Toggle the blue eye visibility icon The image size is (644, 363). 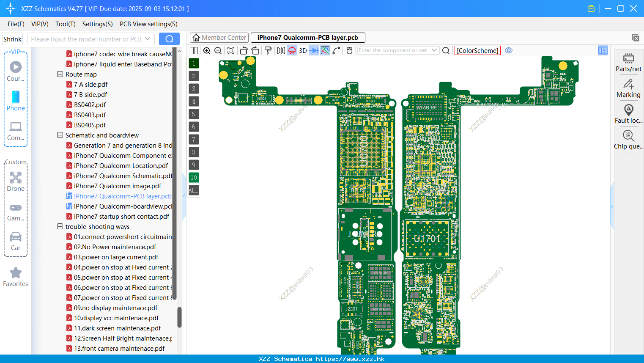509,50
